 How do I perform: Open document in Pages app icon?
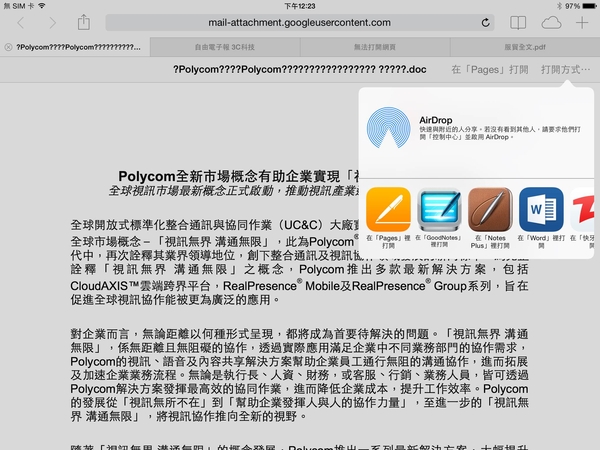(388, 209)
